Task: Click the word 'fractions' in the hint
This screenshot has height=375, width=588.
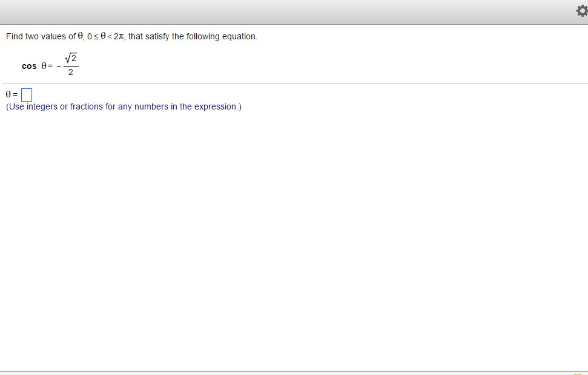Action: coord(87,107)
